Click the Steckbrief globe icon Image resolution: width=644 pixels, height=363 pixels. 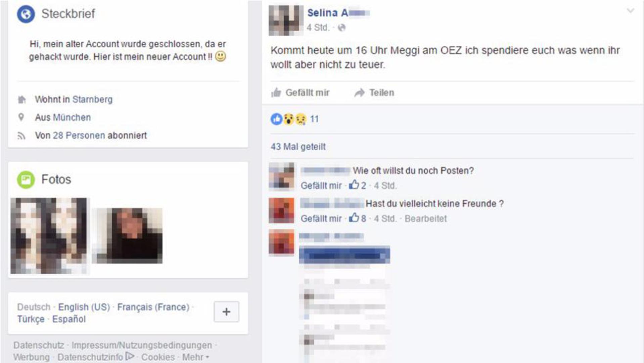coord(26,14)
